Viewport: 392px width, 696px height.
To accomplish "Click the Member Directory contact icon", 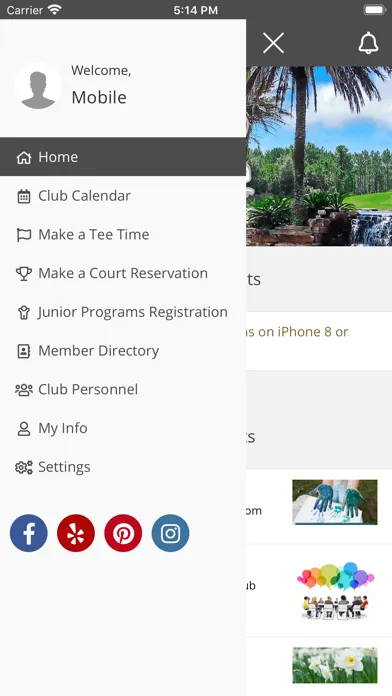I will click(x=24, y=351).
